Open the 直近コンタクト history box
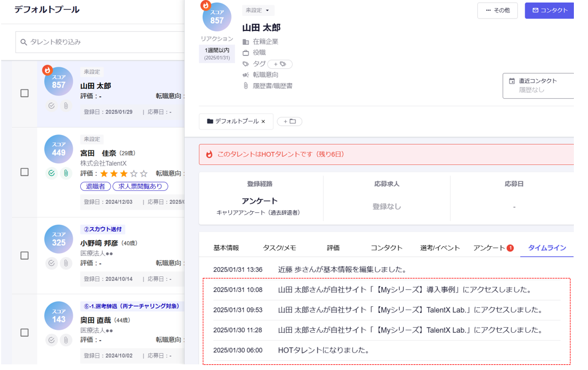 [538, 85]
